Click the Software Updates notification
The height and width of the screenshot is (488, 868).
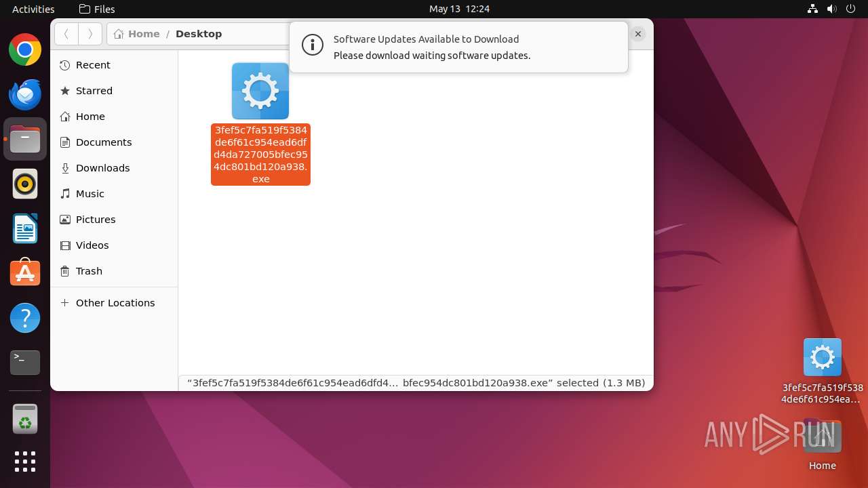(x=458, y=47)
